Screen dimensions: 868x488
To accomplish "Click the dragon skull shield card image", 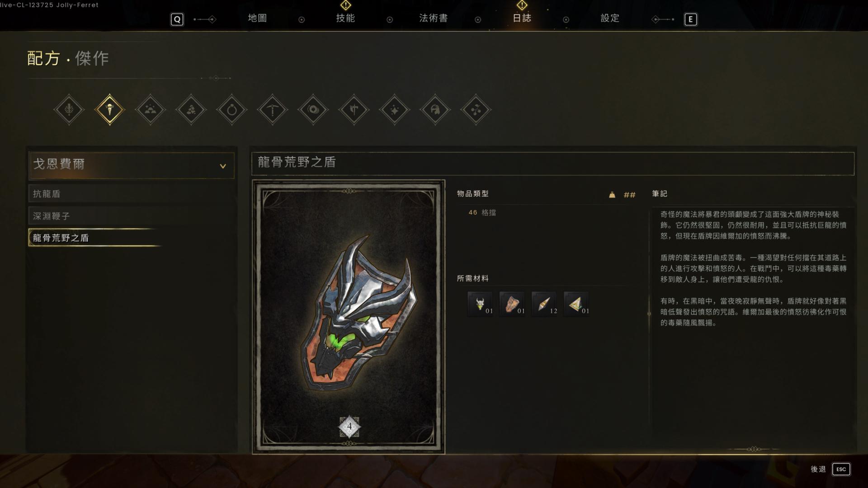I will point(349,317).
